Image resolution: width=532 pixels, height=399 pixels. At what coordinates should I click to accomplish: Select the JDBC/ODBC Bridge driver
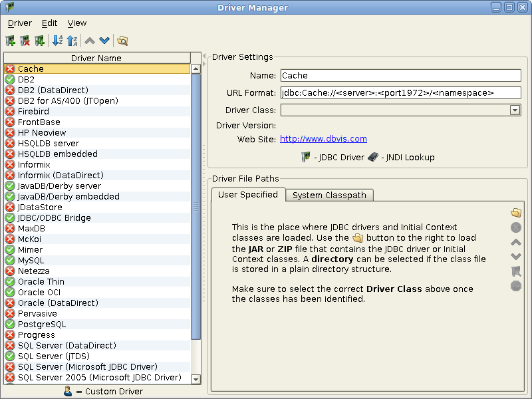[x=97, y=218]
